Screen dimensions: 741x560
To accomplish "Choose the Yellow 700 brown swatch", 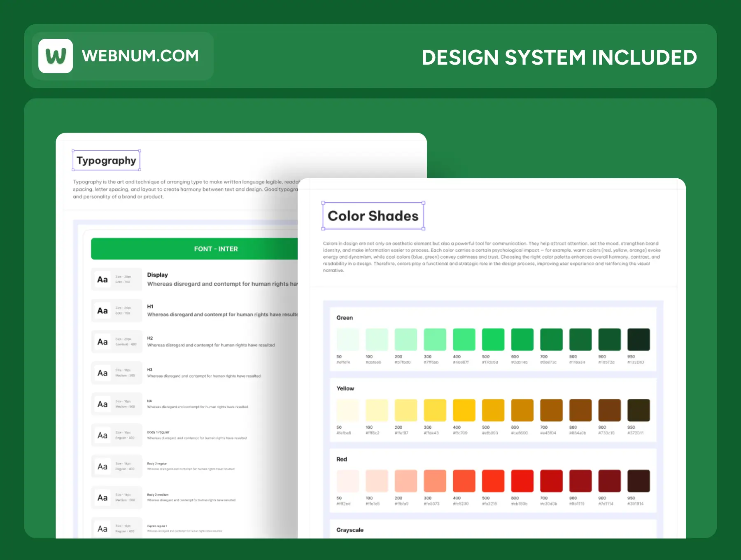I will pos(551,410).
